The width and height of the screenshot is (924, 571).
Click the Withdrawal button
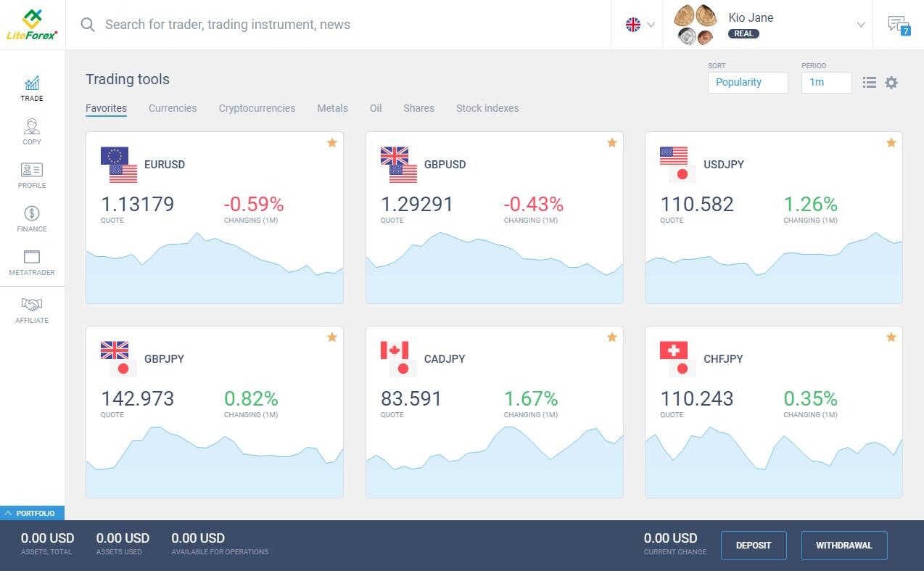844,546
